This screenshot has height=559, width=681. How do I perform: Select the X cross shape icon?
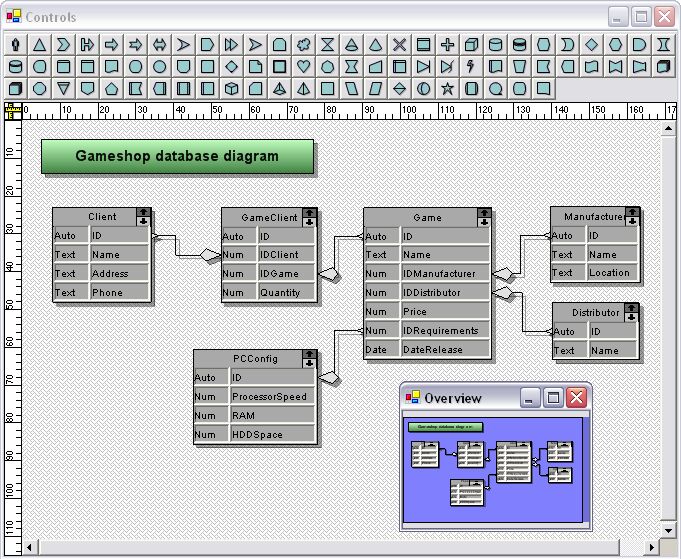click(400, 45)
